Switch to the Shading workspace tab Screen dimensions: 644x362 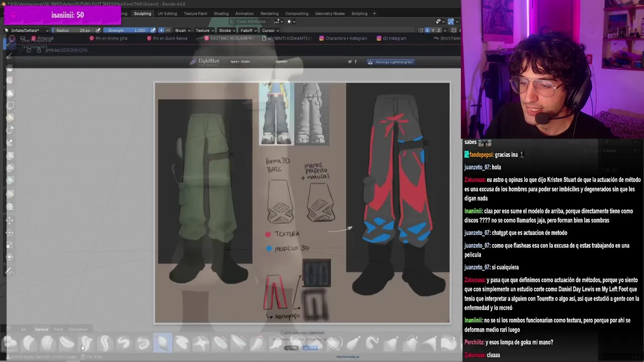click(x=221, y=14)
